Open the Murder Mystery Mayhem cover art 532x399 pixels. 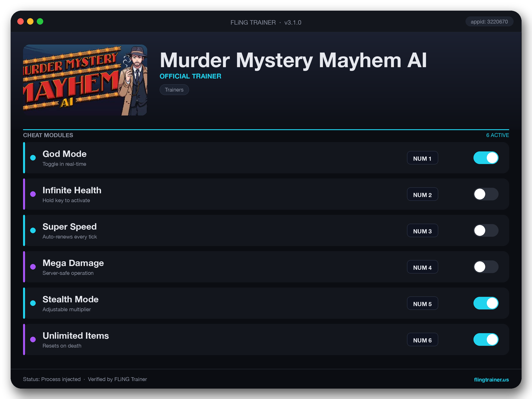(85, 80)
